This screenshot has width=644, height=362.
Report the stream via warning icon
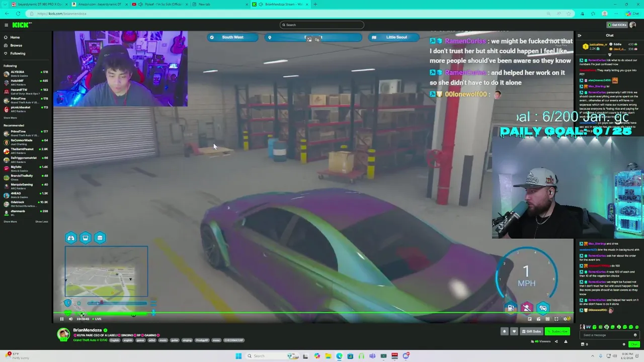coord(566,341)
